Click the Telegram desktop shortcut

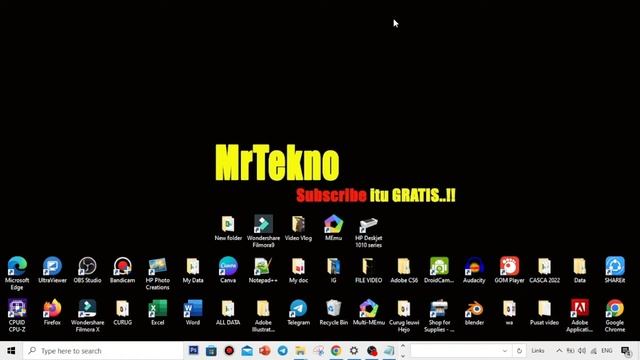tap(298, 312)
